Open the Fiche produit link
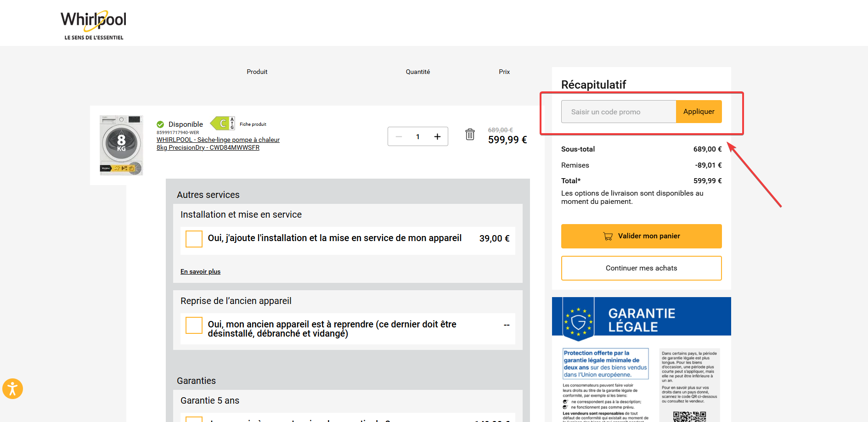The image size is (868, 422). coord(253,124)
